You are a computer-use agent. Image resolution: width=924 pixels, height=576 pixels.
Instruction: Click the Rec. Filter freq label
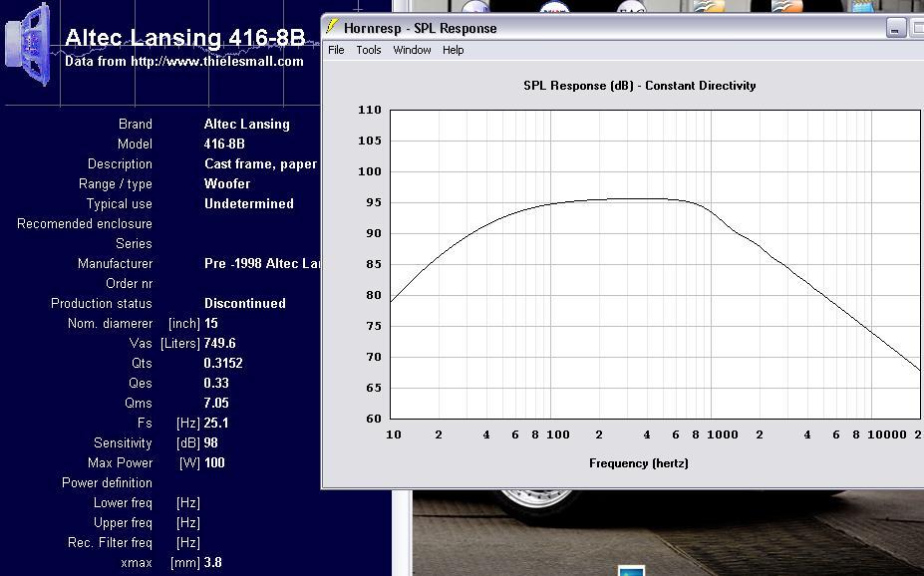click(x=110, y=542)
